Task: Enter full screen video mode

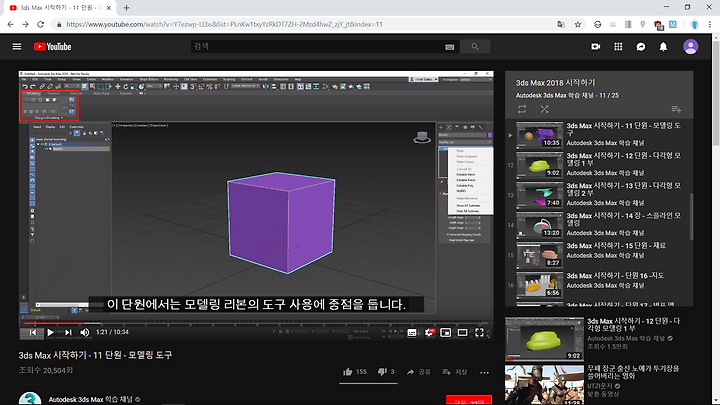Action: [x=479, y=332]
